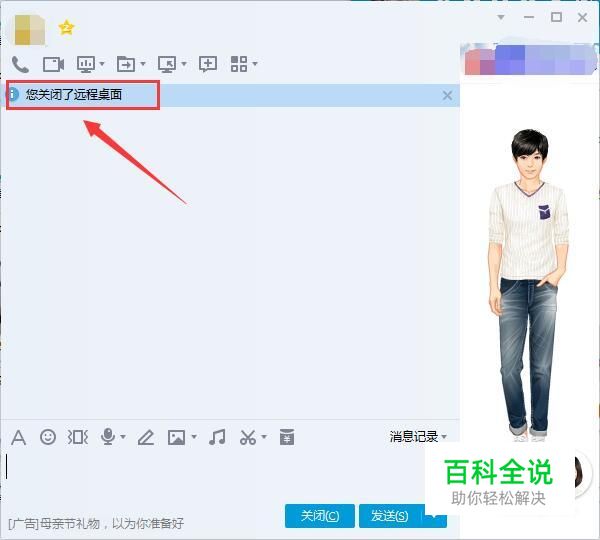
Task: Click the 关闭(C) button
Action: tap(320, 516)
